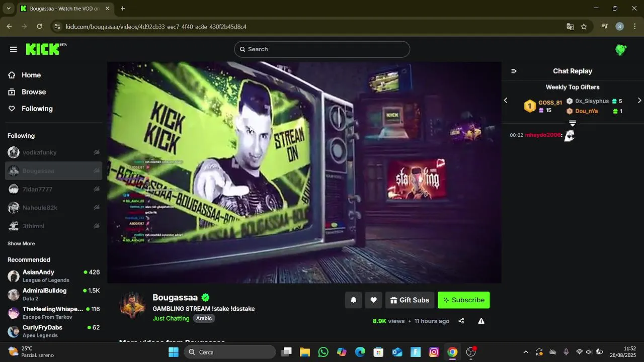Collapse the Weekly Top Gifters bar

573,123
